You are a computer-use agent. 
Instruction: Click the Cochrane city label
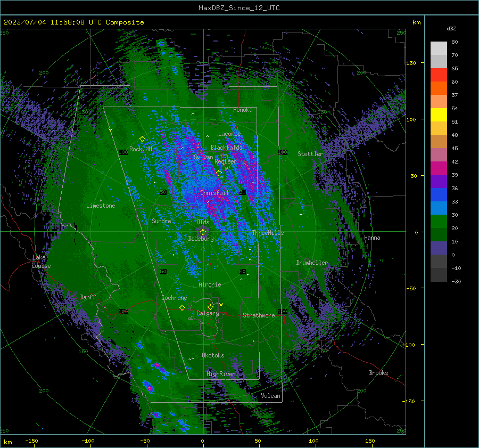[x=174, y=298]
